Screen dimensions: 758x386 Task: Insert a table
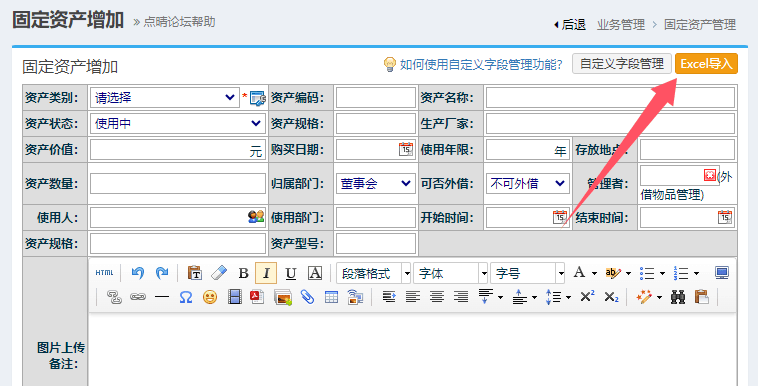click(331, 297)
